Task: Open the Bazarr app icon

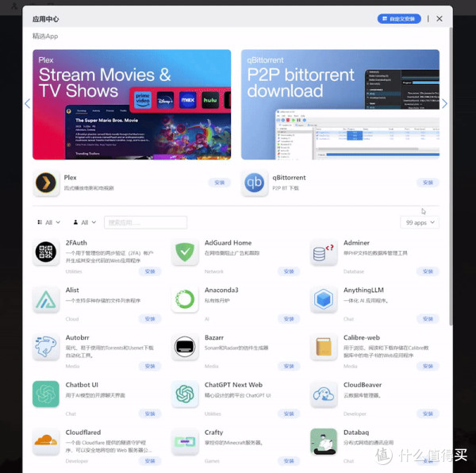Action: click(x=185, y=347)
